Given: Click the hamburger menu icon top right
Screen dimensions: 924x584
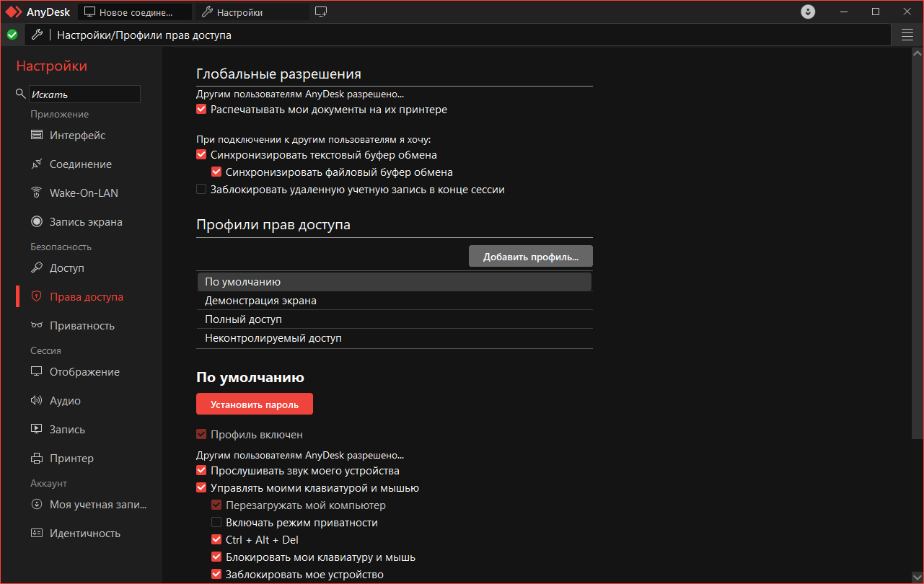Looking at the screenshot, I should 907,35.
